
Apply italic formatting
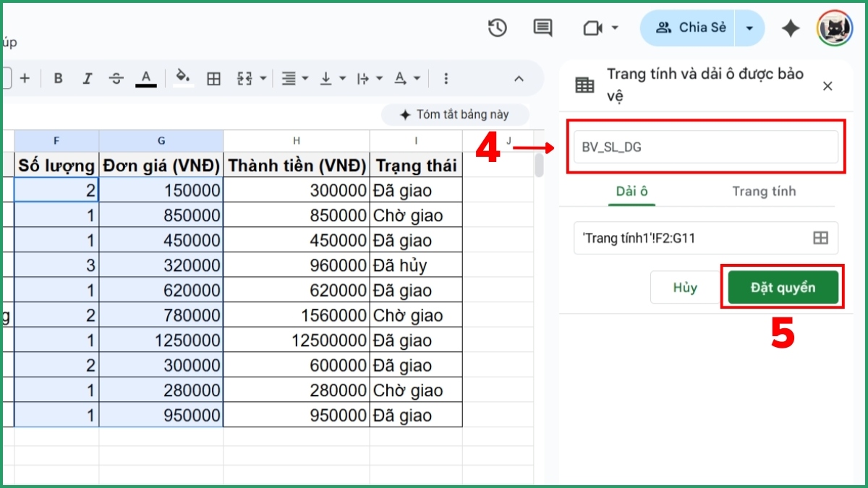click(87, 78)
